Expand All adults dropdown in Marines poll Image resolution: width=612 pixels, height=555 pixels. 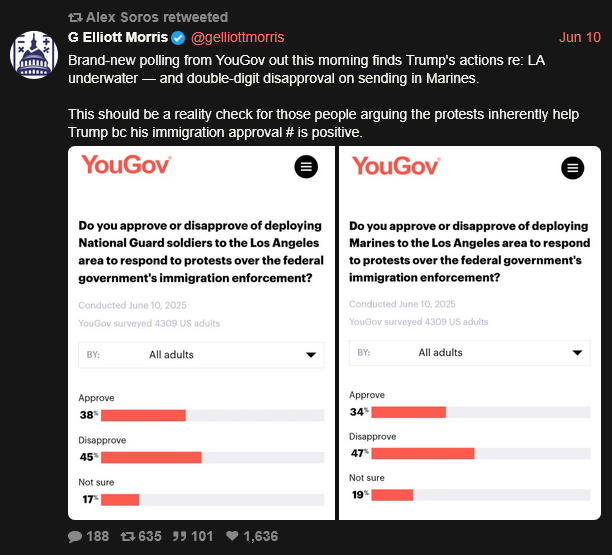point(470,353)
